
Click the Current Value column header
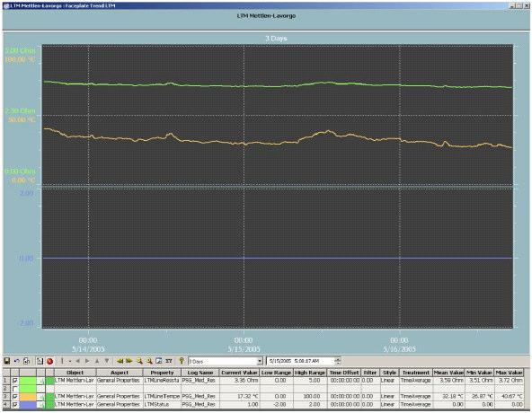[x=240, y=373]
